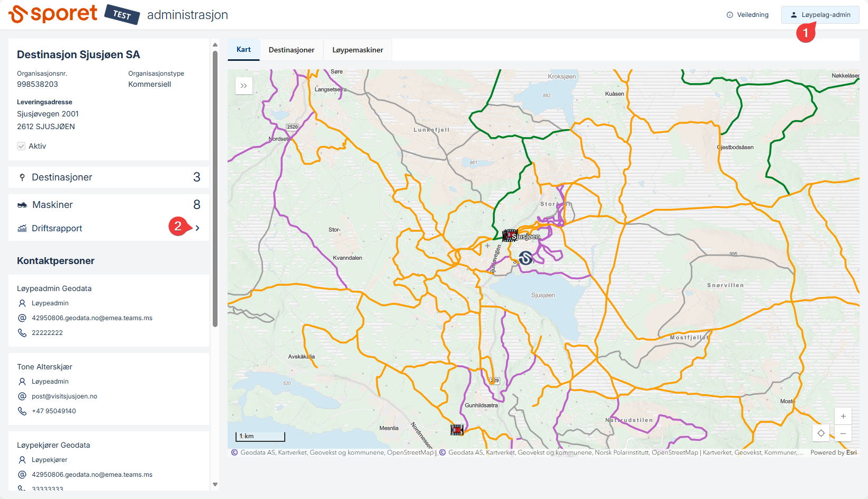Image resolution: width=868 pixels, height=499 pixels.
Task: Open the Veiledning guide link
Action: (x=747, y=15)
